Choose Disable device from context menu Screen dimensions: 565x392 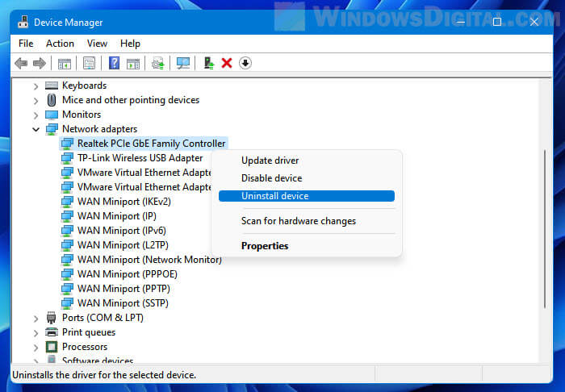[306, 178]
